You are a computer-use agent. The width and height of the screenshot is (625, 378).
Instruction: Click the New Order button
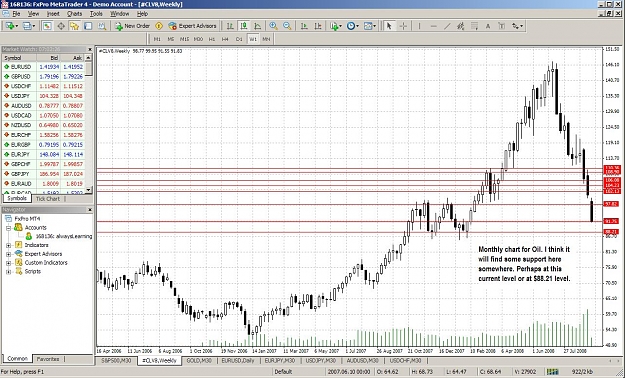[132, 26]
